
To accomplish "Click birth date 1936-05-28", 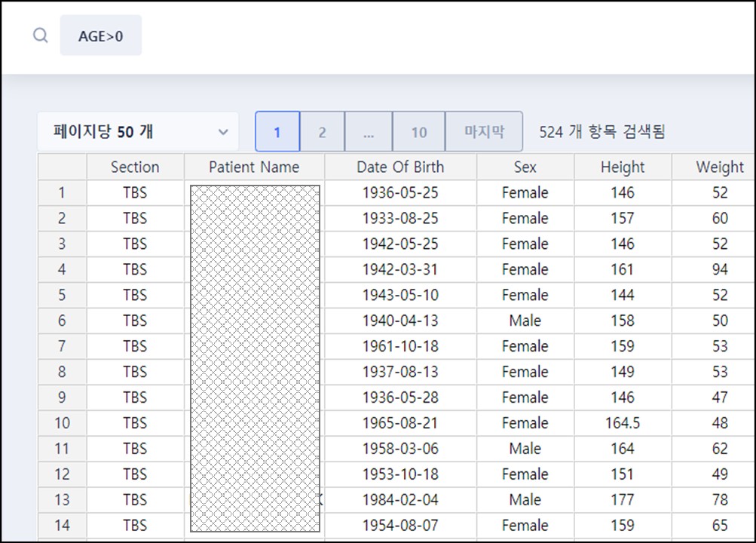I will click(400, 397).
